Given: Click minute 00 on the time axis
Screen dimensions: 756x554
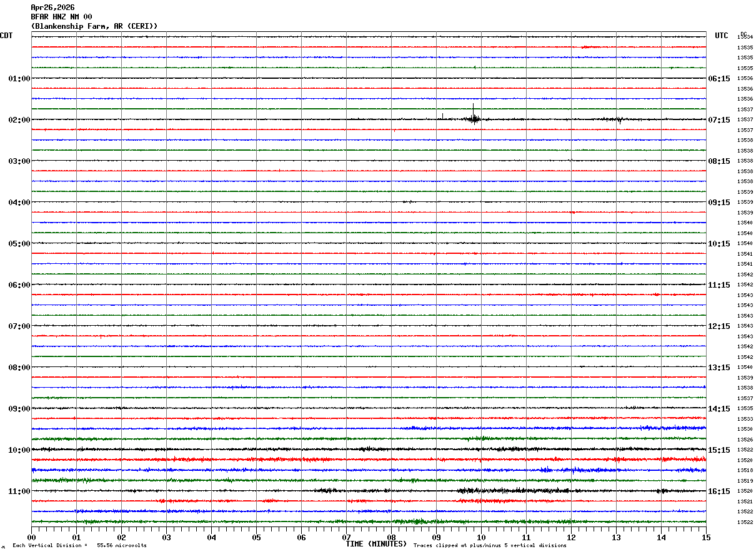Looking at the screenshot, I should pos(31,537).
